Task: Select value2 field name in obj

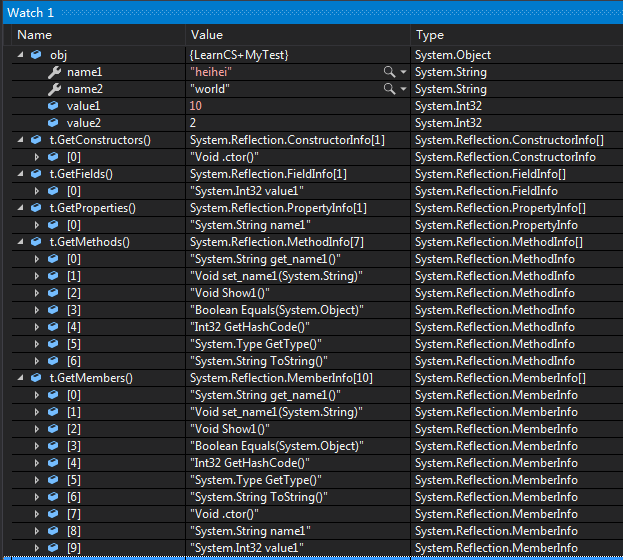Action: point(83,123)
